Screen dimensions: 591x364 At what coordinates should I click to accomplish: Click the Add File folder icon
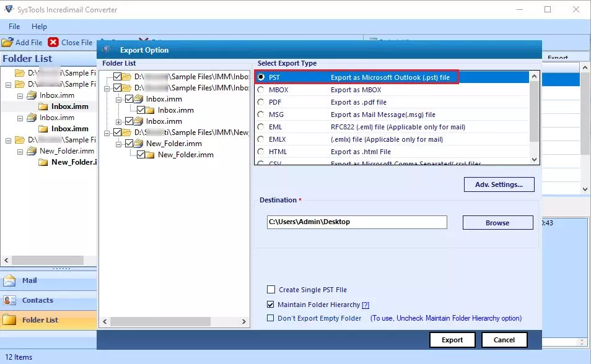pyautogui.click(x=7, y=42)
